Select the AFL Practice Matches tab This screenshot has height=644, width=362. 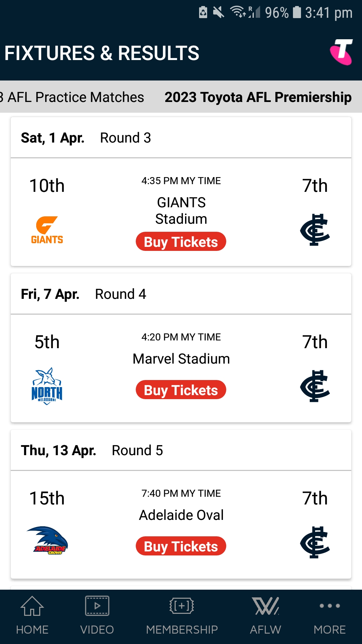click(72, 97)
